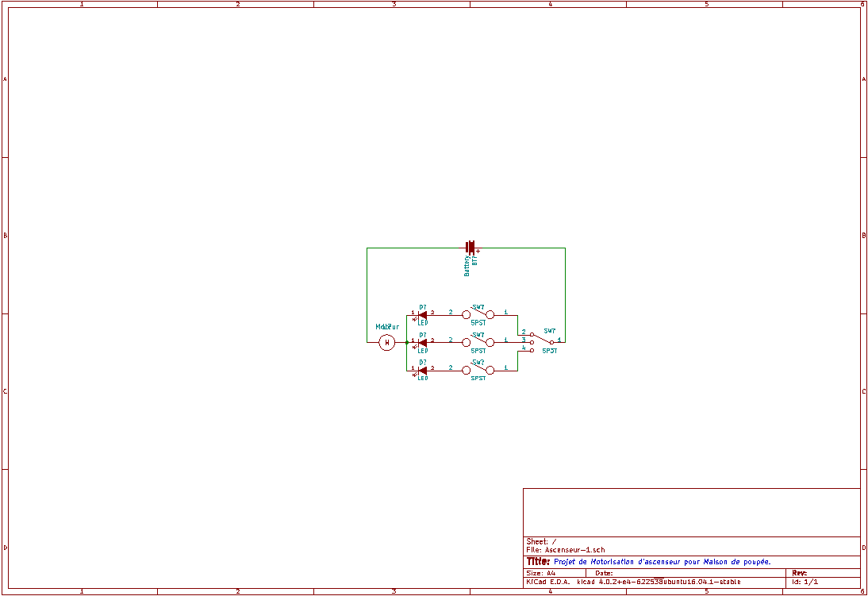Select the top LED diode symbol

[422, 315]
